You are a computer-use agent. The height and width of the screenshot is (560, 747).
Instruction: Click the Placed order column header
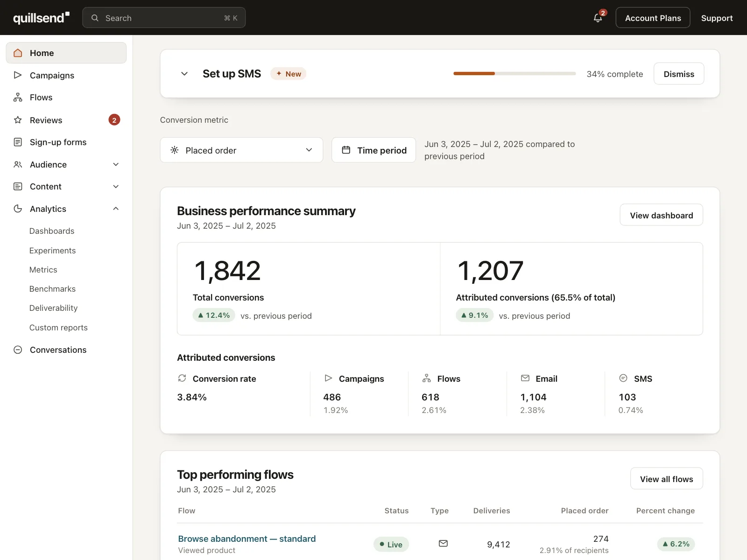coord(585,511)
